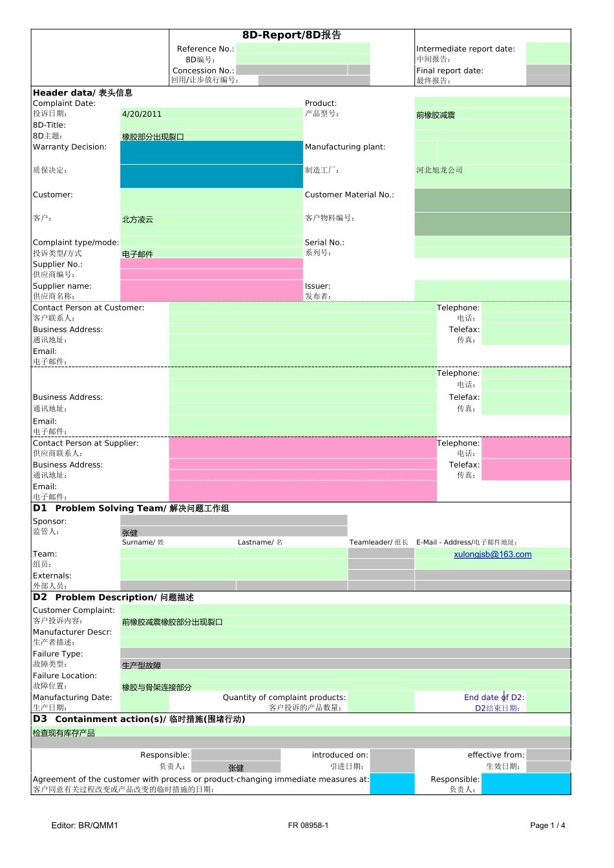
Task: Click the cyan Responsible cell in D3
Action: coord(527,783)
